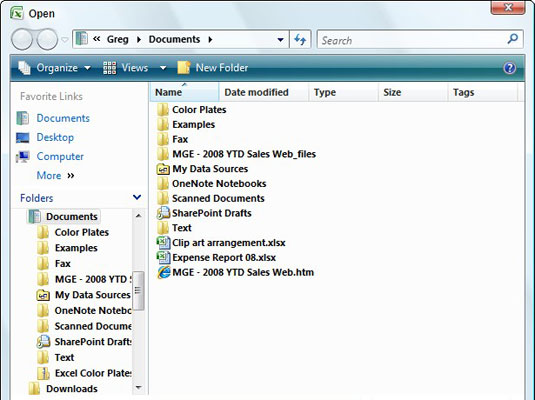Click the Back navigation arrow button
The image size is (535, 400).
22,39
